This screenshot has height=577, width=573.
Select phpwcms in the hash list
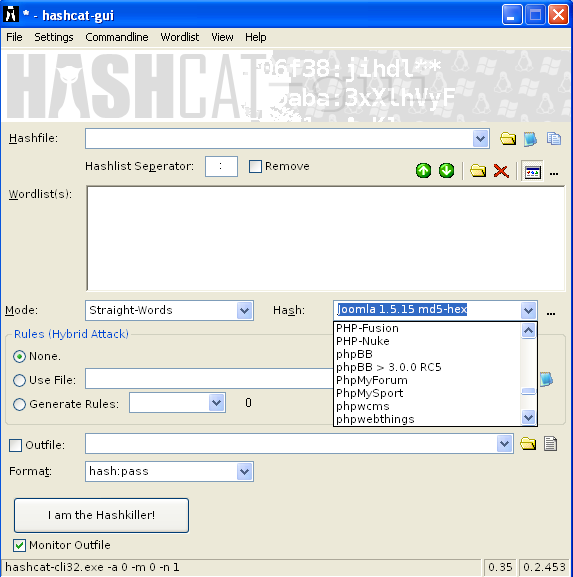pyautogui.click(x=362, y=406)
